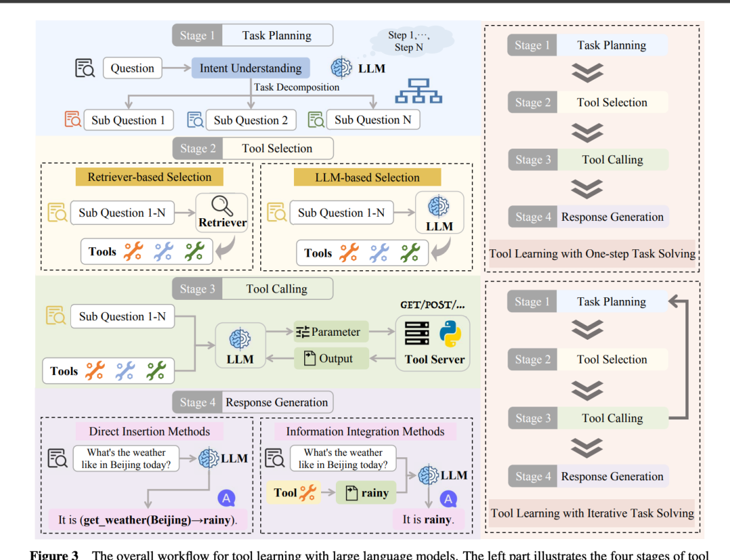Click the Retriever-based Selection heading

149,177
